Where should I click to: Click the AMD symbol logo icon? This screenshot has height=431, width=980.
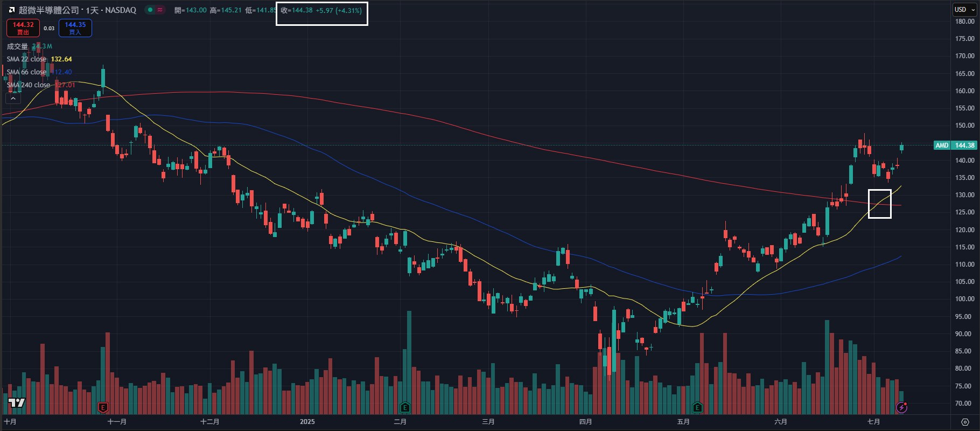pyautogui.click(x=12, y=10)
